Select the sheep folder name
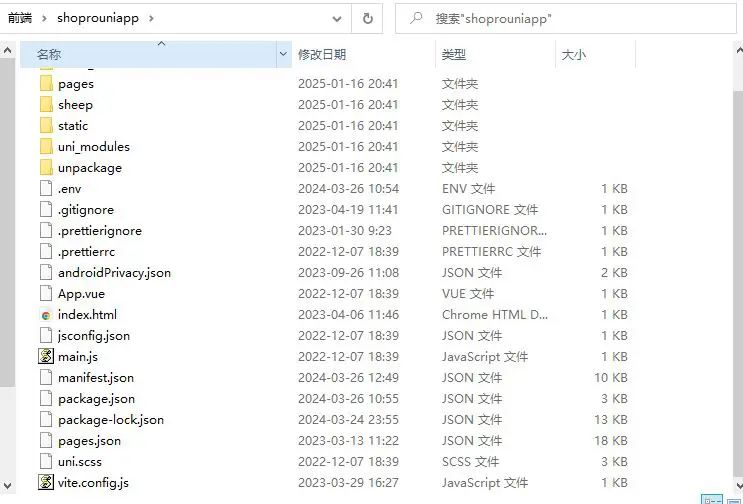Viewport: 743px width, 504px height. pos(75,105)
